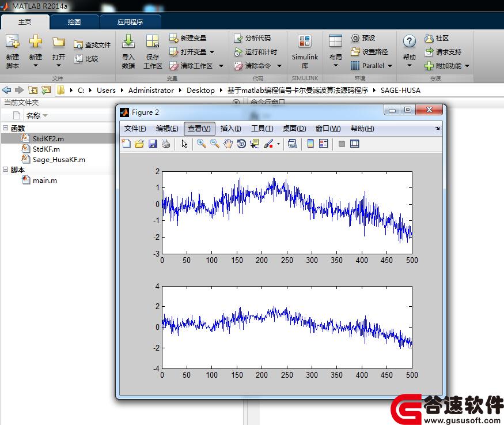Go forward using the address bar forward arrow
The width and height of the screenshot is (504, 425).
tap(19, 90)
